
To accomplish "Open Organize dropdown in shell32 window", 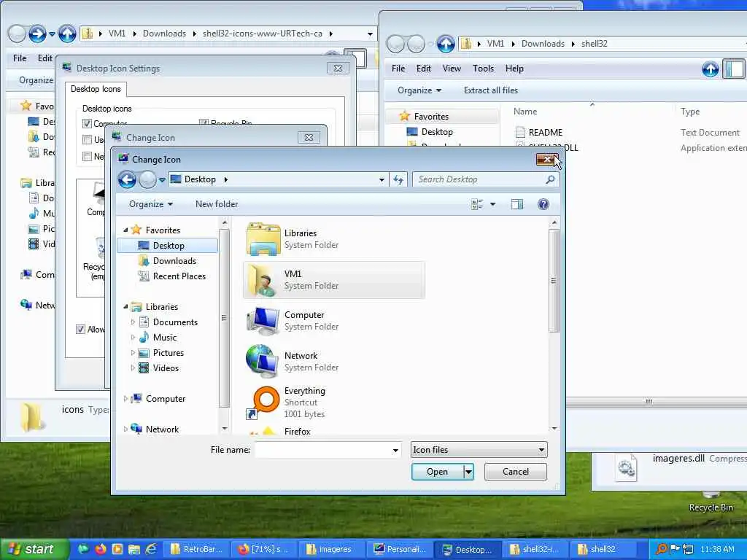I will pos(419,90).
